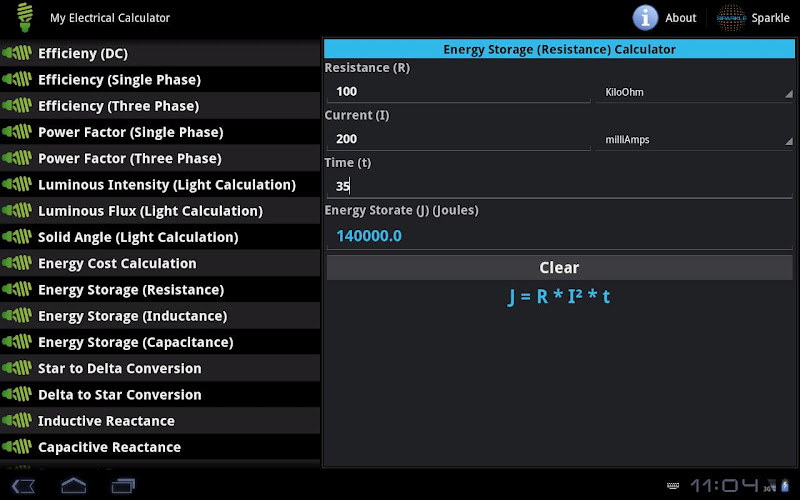Screen dimensions: 800x500
Task: Tap the About label in top bar
Action: pos(680,18)
